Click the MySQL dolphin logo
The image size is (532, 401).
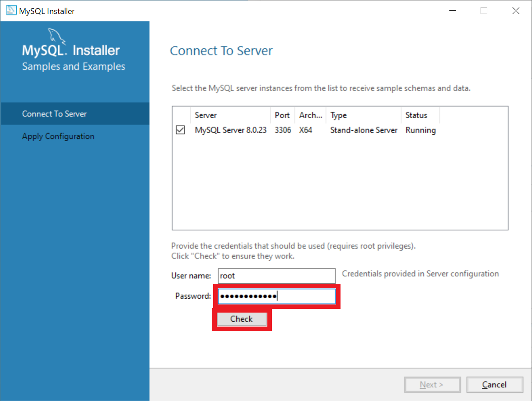click(x=56, y=36)
